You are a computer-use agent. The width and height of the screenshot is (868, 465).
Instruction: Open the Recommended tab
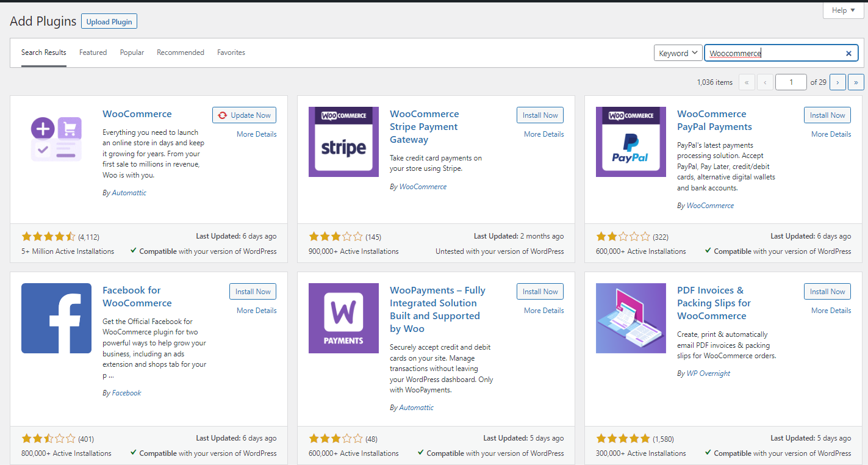[x=181, y=52]
